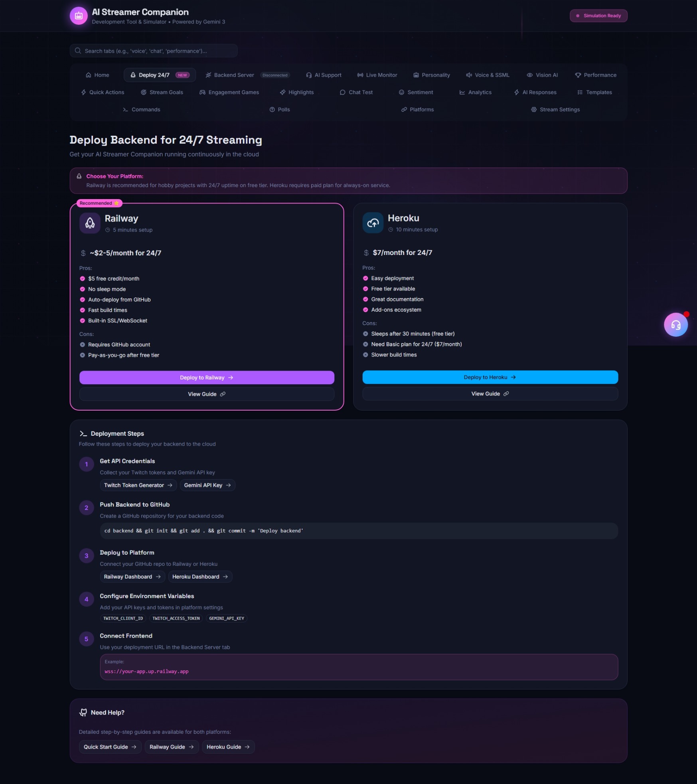
Task: Open the Railway Guide link
Action: coord(172,747)
